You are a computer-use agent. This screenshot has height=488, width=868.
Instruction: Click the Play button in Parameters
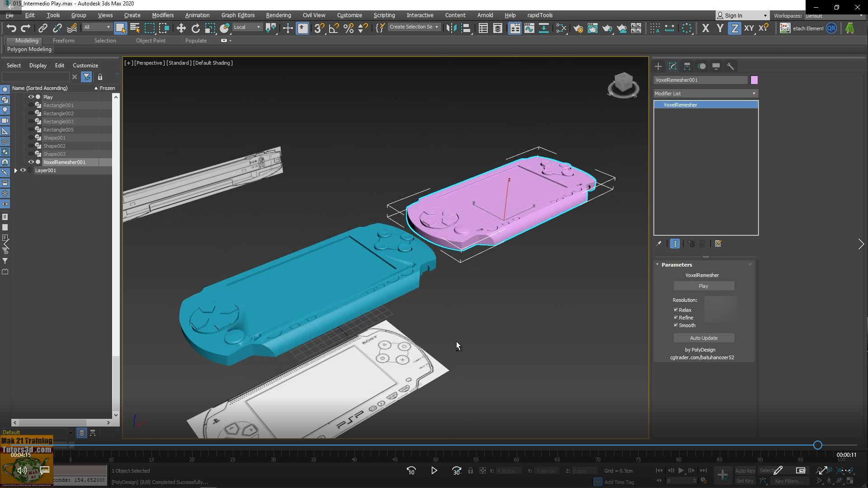pyautogui.click(x=703, y=286)
